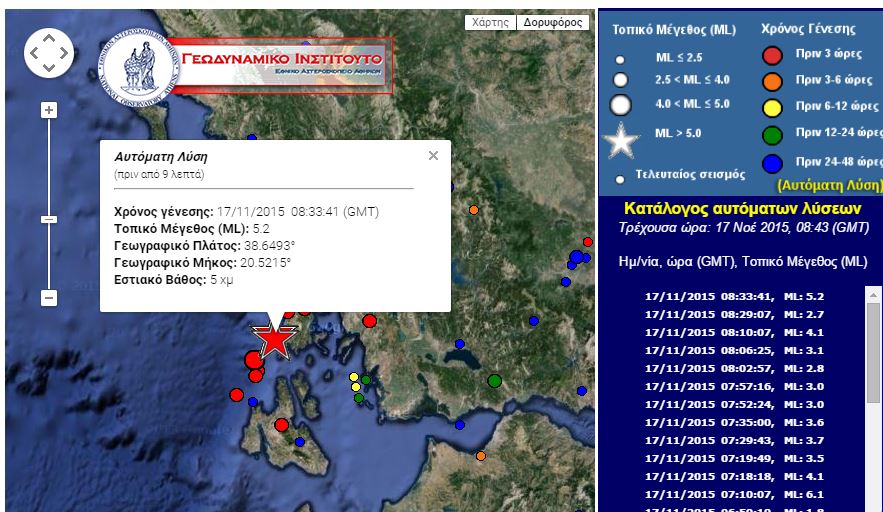Open the Γεωδυναμικό Ινστιτούτο logo banner
This screenshot has width=883, height=512.
(280, 65)
